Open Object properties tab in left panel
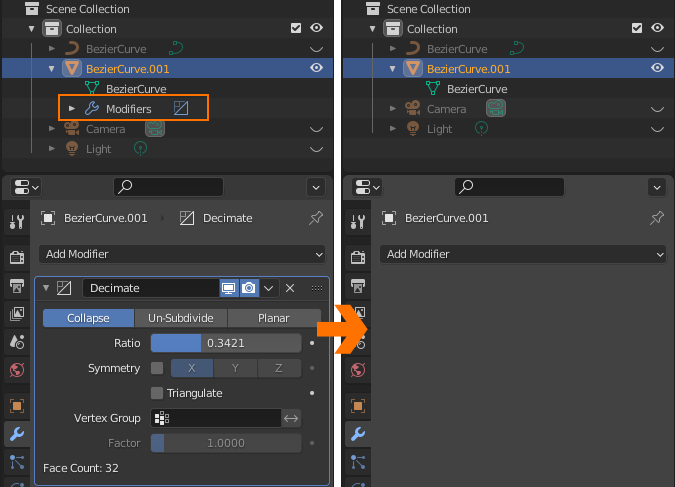 (x=17, y=406)
